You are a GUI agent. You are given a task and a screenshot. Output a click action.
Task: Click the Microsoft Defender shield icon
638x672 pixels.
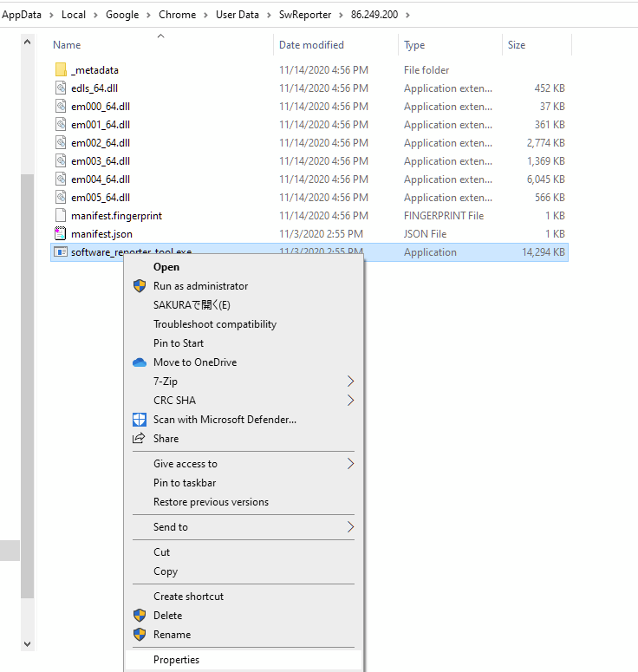140,420
